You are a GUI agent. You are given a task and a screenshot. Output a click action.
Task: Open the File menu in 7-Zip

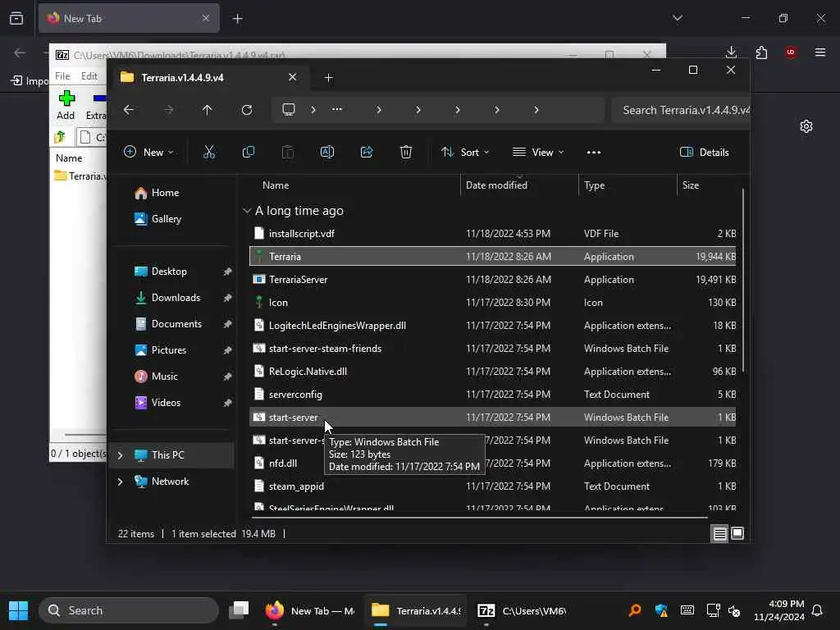(62, 76)
